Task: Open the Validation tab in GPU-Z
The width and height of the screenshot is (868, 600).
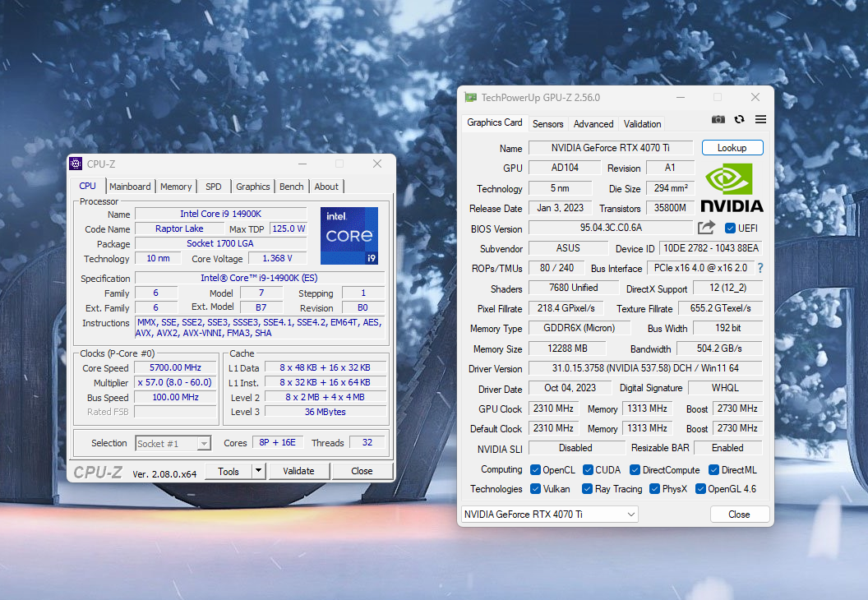Action: [x=642, y=124]
